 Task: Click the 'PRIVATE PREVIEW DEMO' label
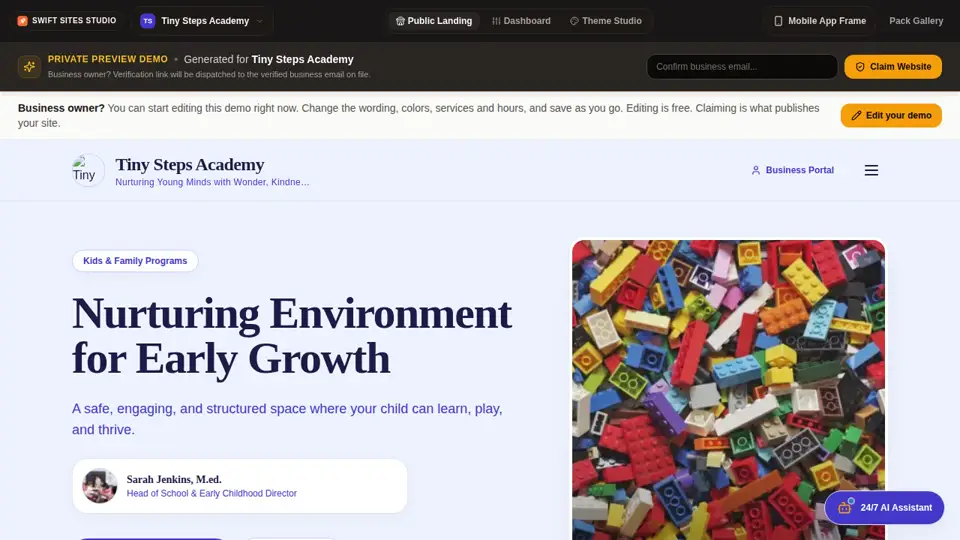[x=108, y=59]
